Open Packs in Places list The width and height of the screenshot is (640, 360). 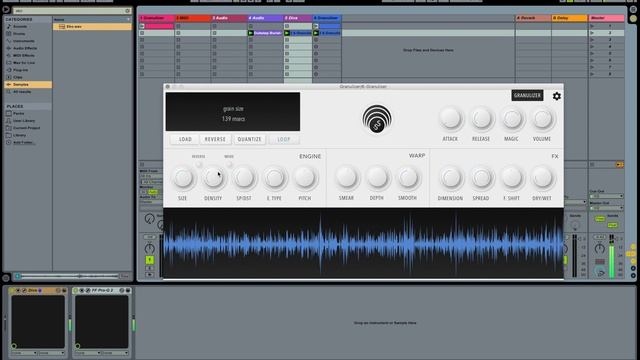[x=18, y=113]
